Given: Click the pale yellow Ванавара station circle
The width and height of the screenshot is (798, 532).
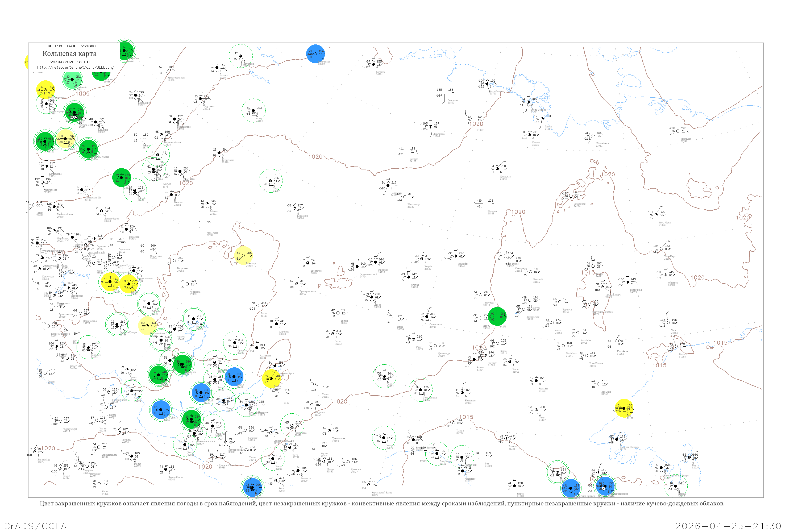Looking at the screenshot, I should [x=243, y=255].
